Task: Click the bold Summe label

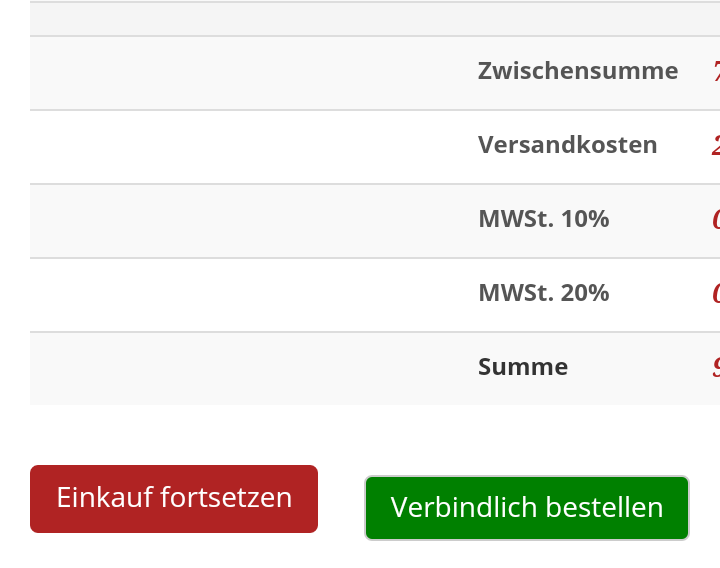Action: (523, 367)
